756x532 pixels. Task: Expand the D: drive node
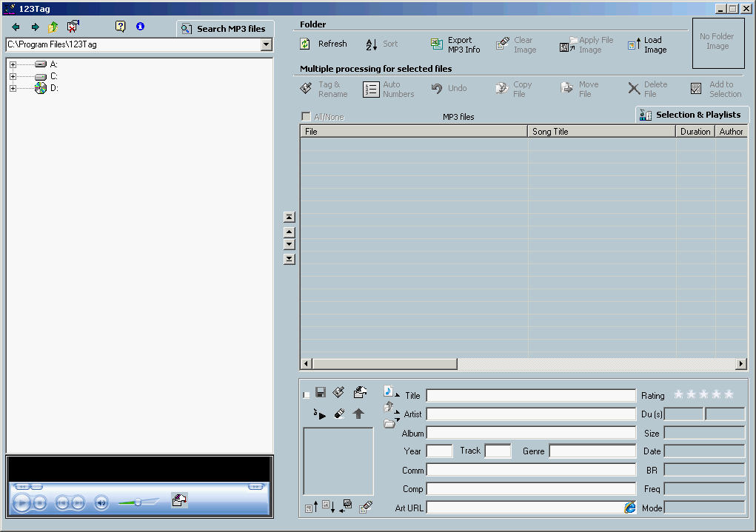[x=13, y=88]
